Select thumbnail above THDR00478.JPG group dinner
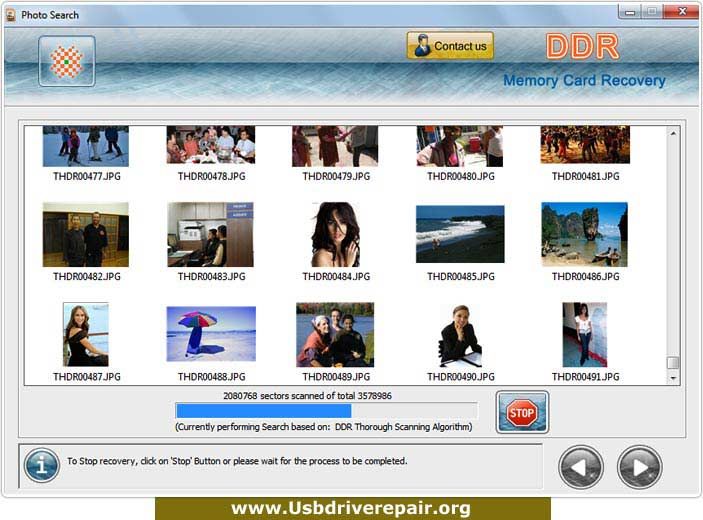The width and height of the screenshot is (703, 520). click(211, 145)
